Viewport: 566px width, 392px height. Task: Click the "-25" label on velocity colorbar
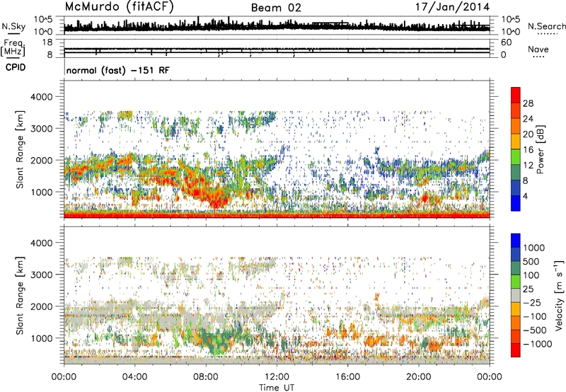(531, 302)
